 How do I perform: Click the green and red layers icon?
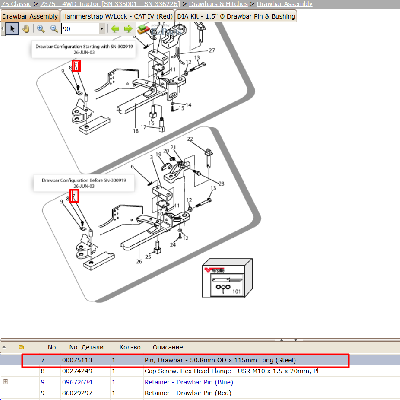[143, 29]
